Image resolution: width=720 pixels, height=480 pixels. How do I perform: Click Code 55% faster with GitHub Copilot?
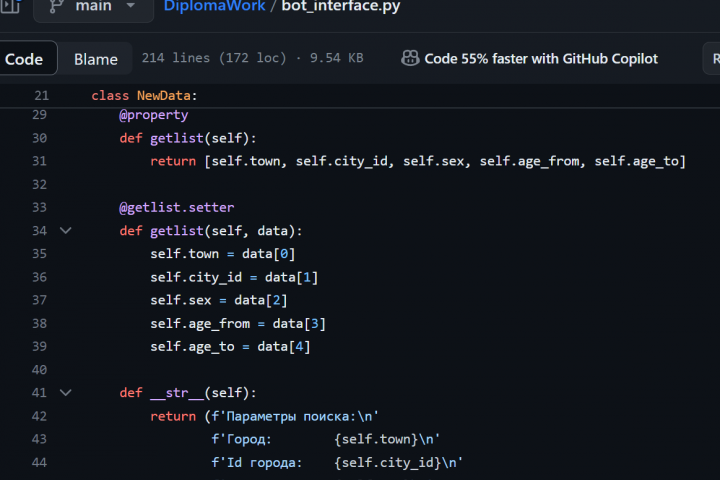pos(541,59)
